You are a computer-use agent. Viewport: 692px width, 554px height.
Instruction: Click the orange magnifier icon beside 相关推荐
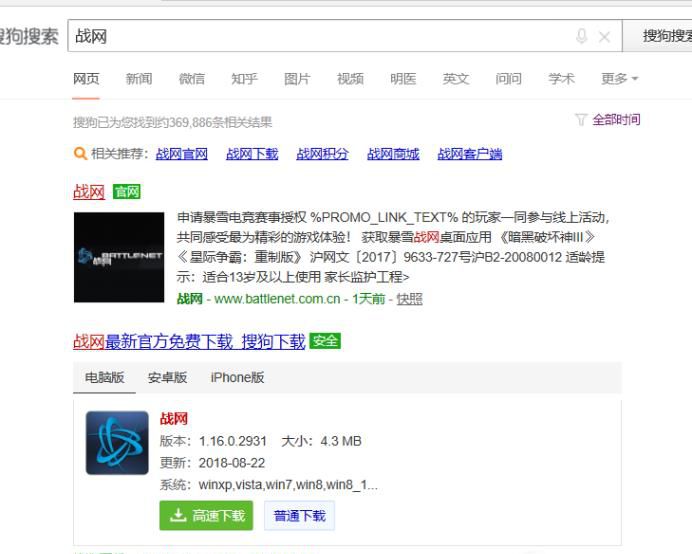point(80,154)
